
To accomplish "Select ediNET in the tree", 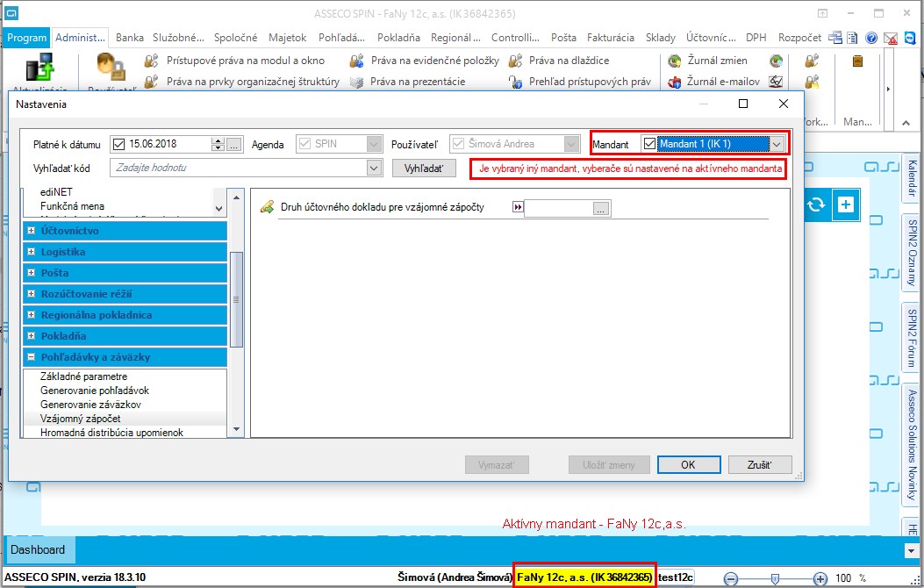I will pos(56,192).
